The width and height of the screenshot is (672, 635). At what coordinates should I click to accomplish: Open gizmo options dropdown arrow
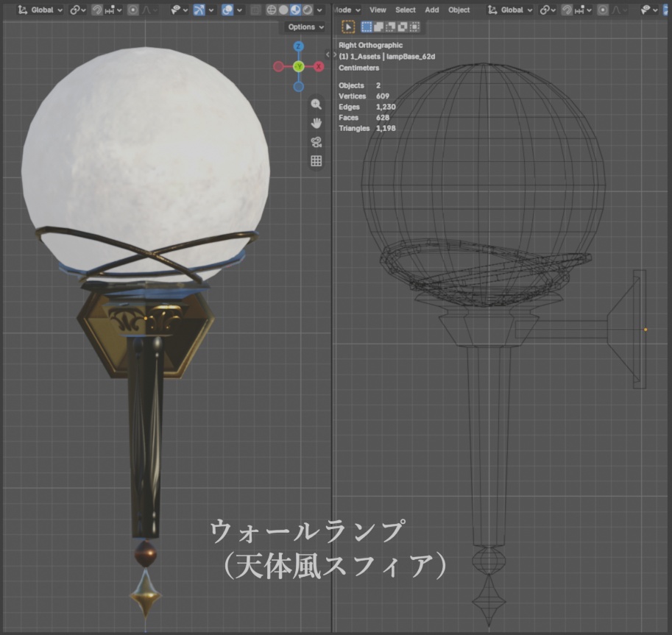click(211, 10)
